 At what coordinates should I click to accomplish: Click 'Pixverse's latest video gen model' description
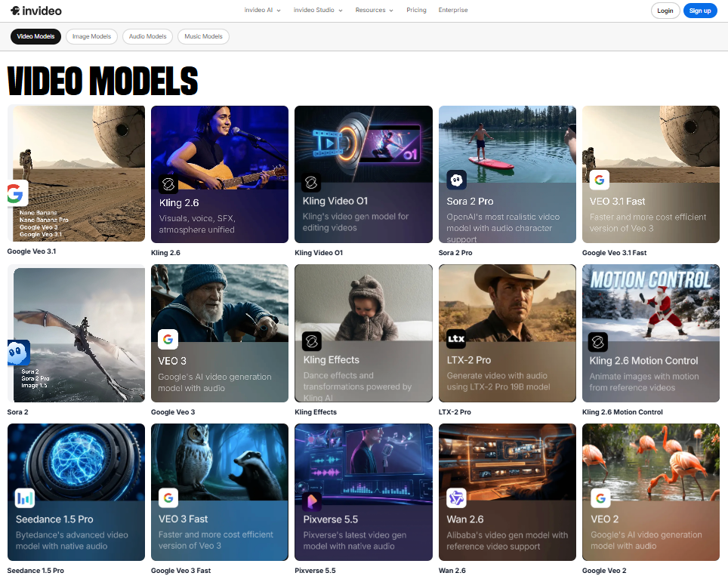(x=355, y=541)
